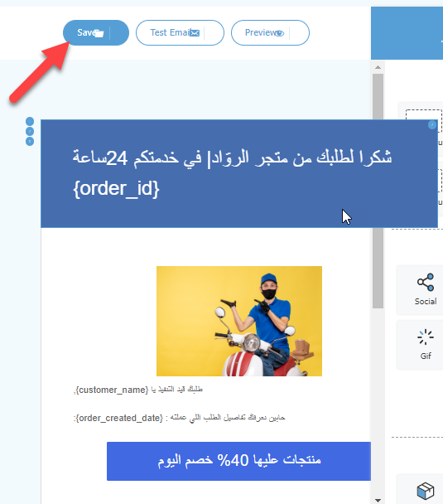Viewport: 443px width, 504px height.
Task: Click the top circular row handle icon
Action: coord(30,121)
